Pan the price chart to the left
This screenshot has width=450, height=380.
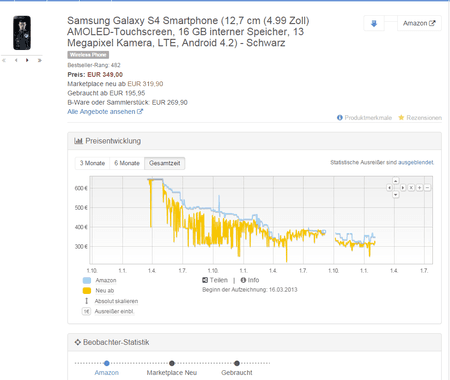click(389, 188)
